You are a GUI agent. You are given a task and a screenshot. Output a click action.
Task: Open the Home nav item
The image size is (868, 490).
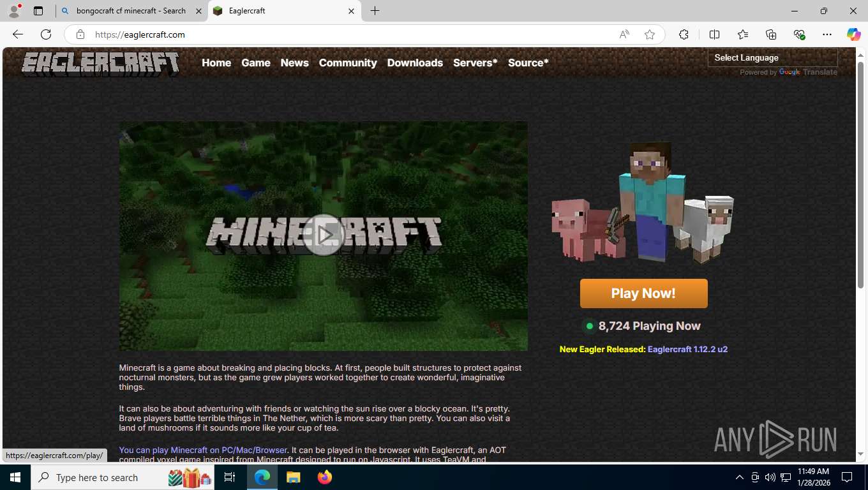point(216,63)
